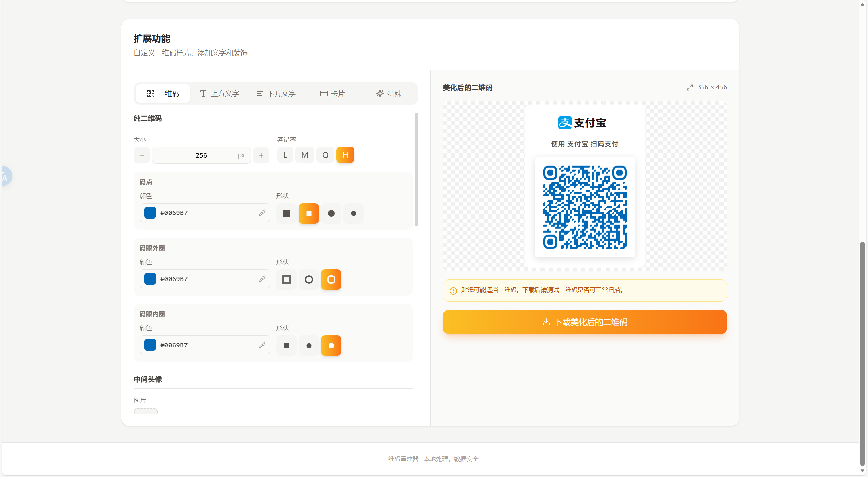Click the expand icon beside 356 × 456
868x477 pixels.
pos(690,88)
